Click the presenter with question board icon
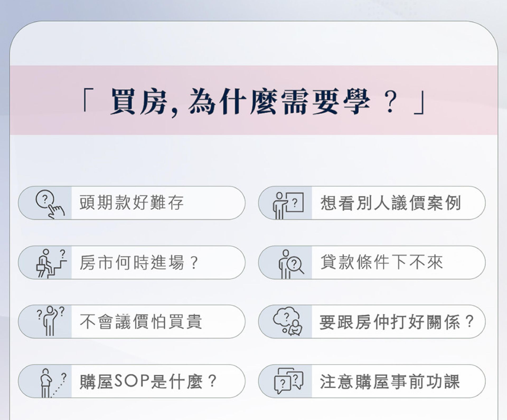The width and height of the screenshot is (507, 420). [288, 205]
